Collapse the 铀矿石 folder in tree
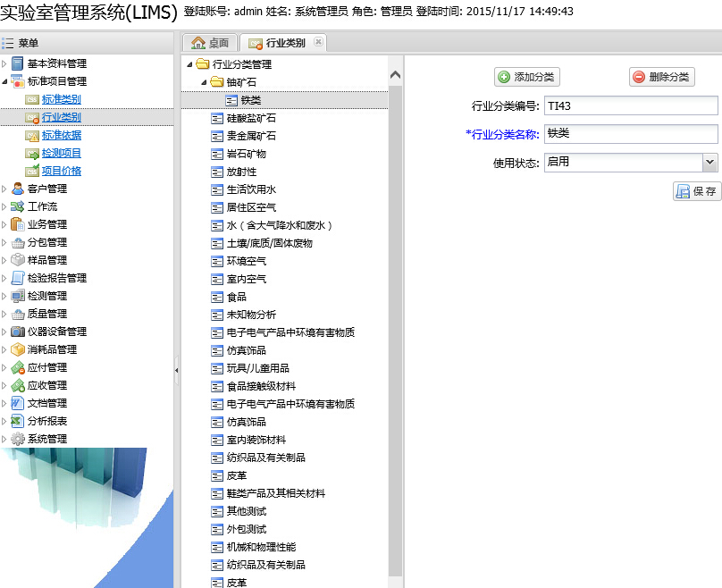The height and width of the screenshot is (588, 722). (x=204, y=82)
